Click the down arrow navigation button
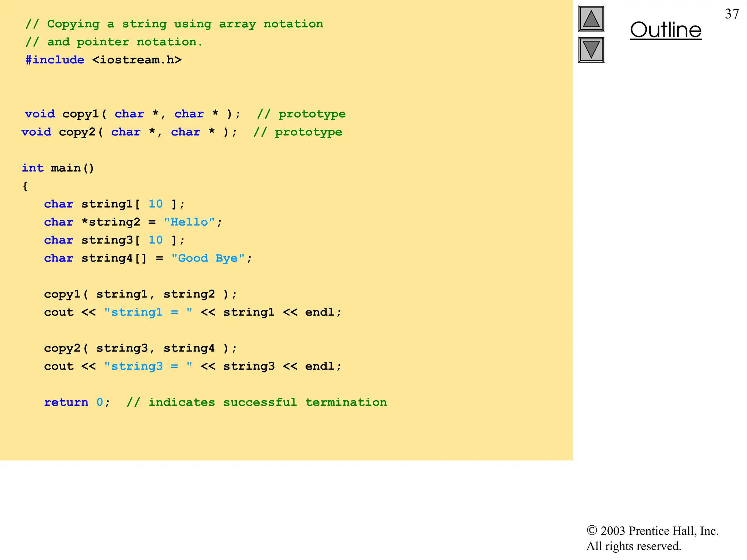The height and width of the screenshot is (560, 747). 591,50
